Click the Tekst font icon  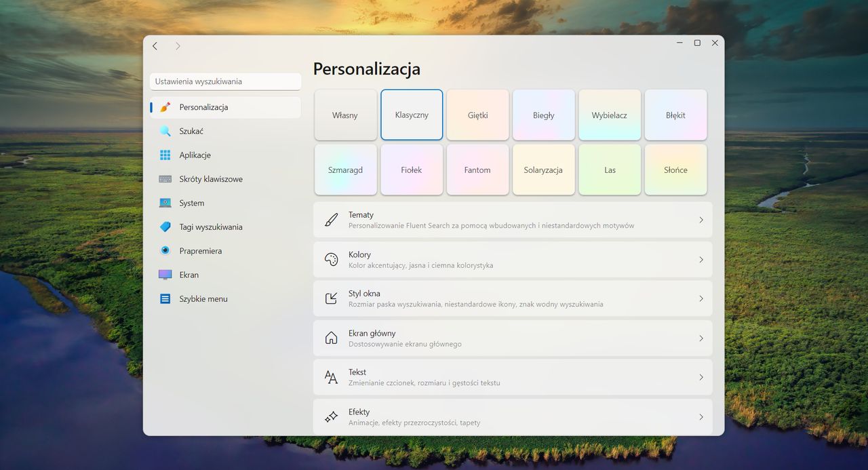[331, 377]
